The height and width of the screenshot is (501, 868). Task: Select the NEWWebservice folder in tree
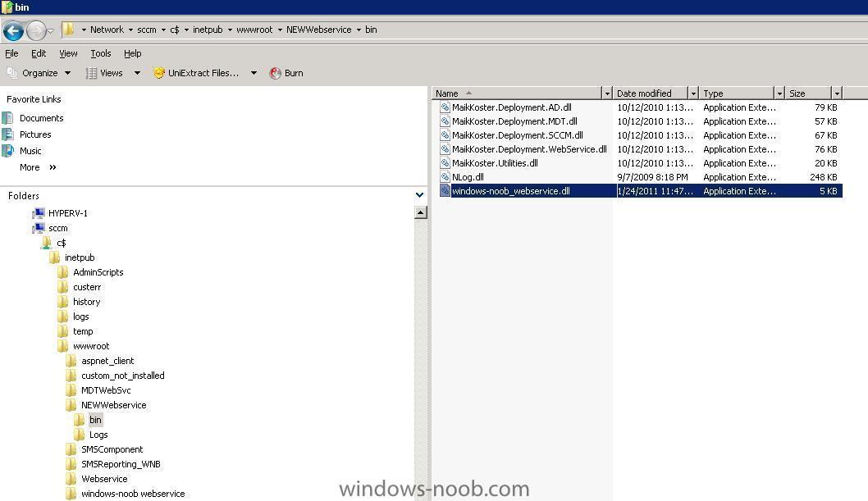(113, 405)
